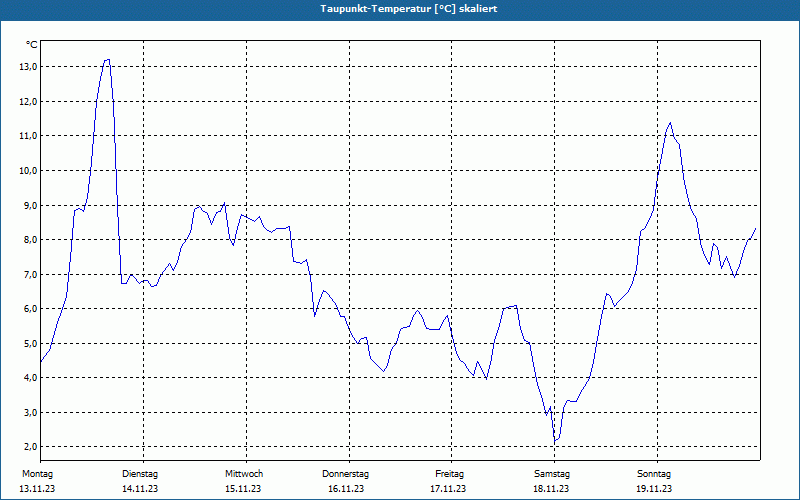Viewport: 800px width, 500px height.
Task: Select the 2,0 y-axis value
Action: pos(31,447)
